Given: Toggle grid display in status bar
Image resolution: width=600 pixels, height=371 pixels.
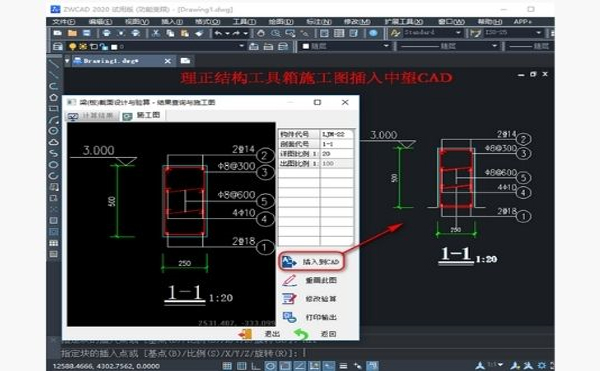Looking at the screenshot, I should (227, 366).
